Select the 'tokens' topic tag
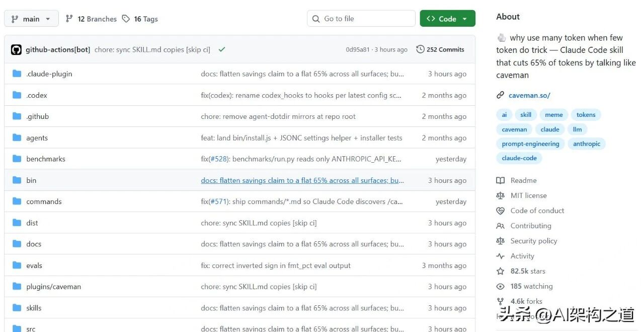 pyautogui.click(x=586, y=115)
